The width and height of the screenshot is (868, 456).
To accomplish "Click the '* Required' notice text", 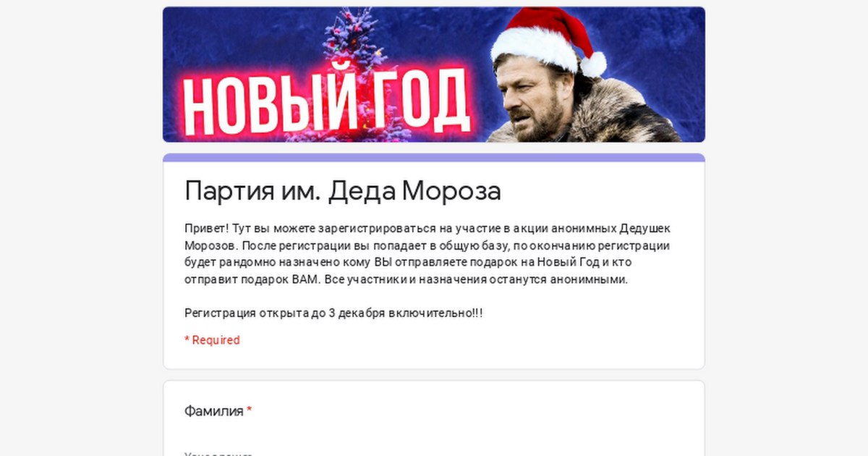I will (212, 340).
